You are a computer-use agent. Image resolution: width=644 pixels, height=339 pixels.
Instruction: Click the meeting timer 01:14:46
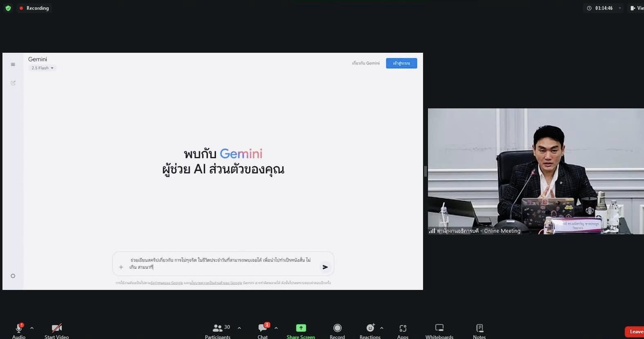click(603, 8)
